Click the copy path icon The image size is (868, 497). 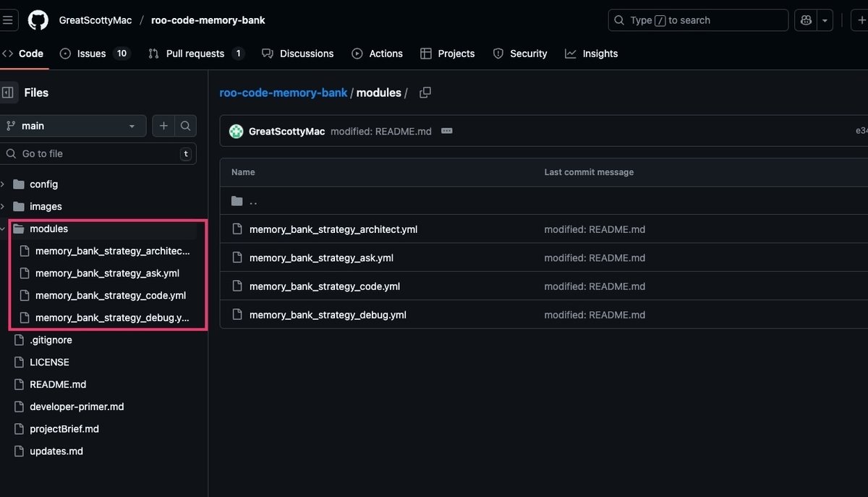(x=425, y=93)
